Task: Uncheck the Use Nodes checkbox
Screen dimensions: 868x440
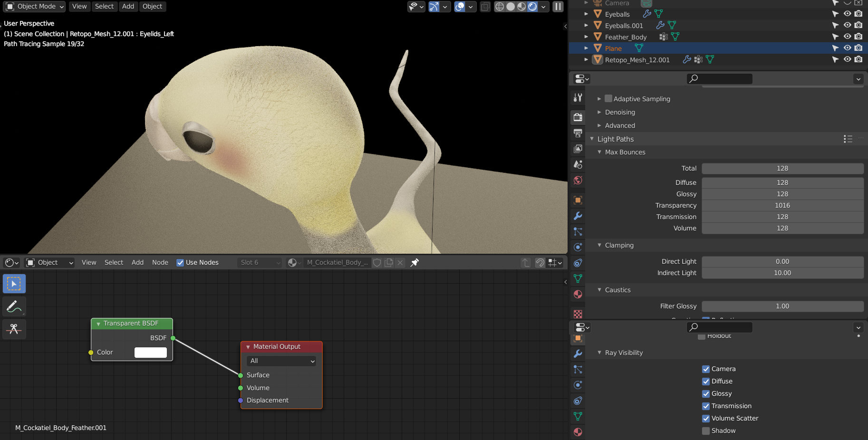Action: point(180,263)
